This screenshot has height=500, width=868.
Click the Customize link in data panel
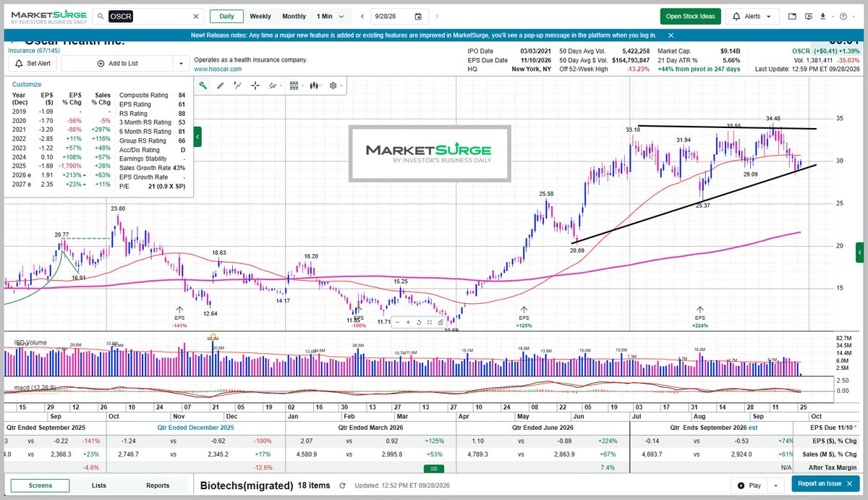tap(27, 85)
